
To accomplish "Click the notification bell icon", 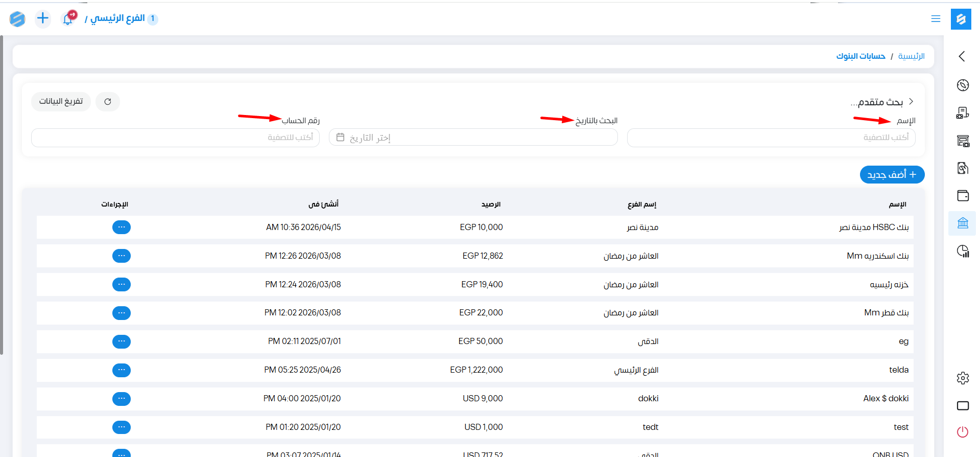I will click(x=68, y=19).
